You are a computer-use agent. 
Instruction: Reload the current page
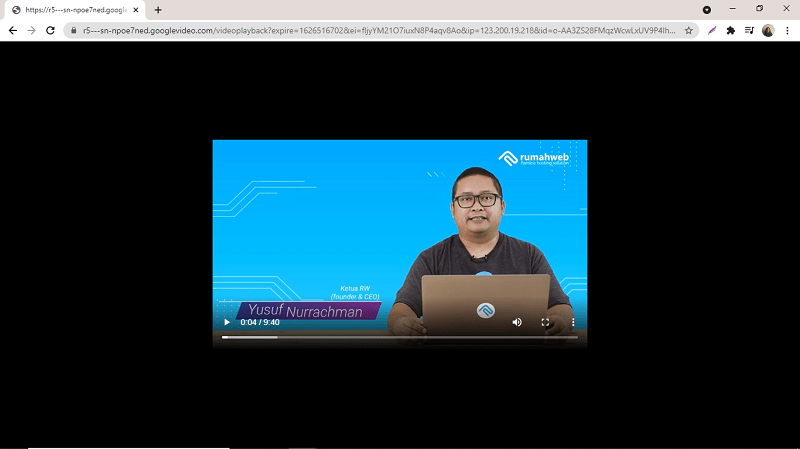click(50, 31)
